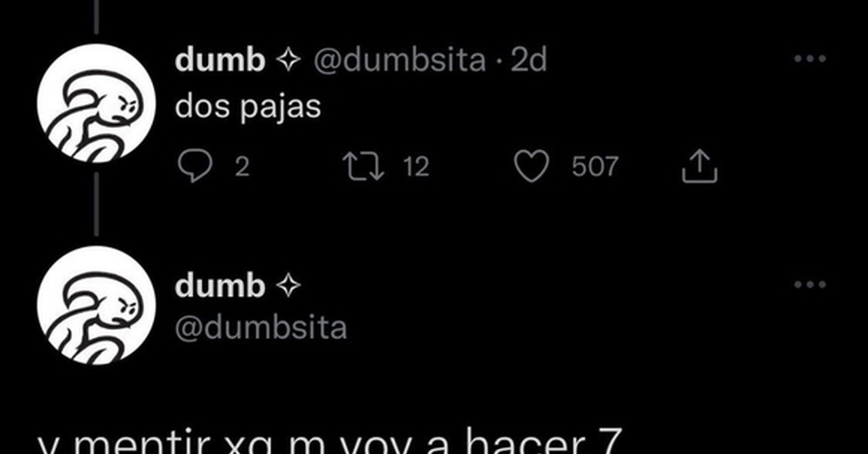Click the like count "507"
The height and width of the screenshot is (454, 868).
[x=595, y=167]
